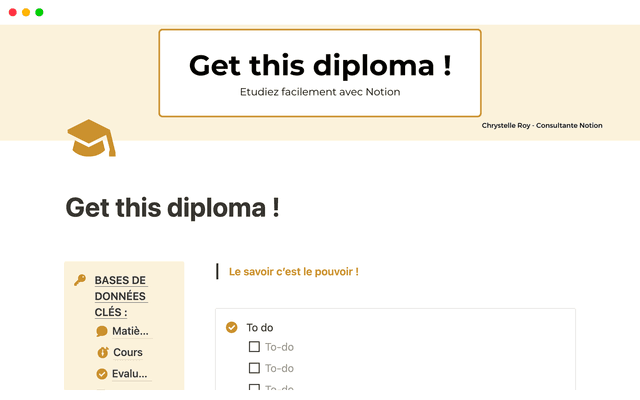This screenshot has width=640, height=400.
Task: Click the speech bubble icon beside Matières
Action: [x=102, y=331]
